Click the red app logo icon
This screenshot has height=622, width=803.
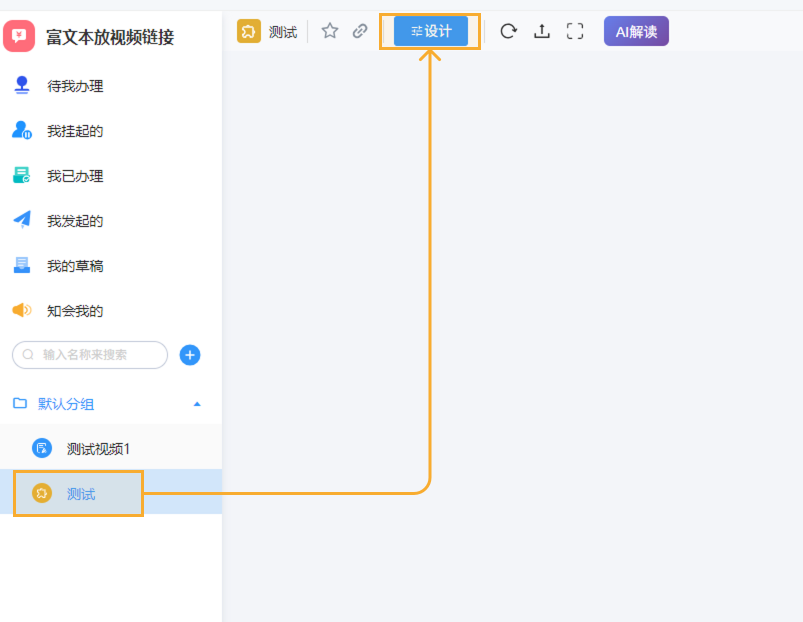[19, 36]
